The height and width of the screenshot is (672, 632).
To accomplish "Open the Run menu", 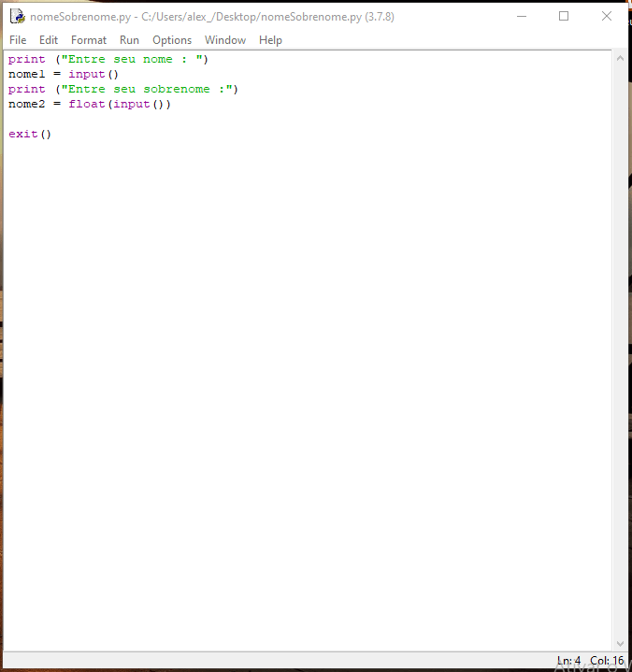I will tap(129, 40).
